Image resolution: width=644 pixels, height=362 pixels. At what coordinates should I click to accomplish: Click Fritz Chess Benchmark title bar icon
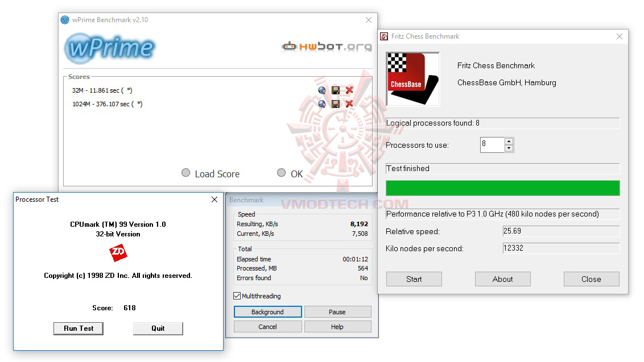tap(384, 36)
